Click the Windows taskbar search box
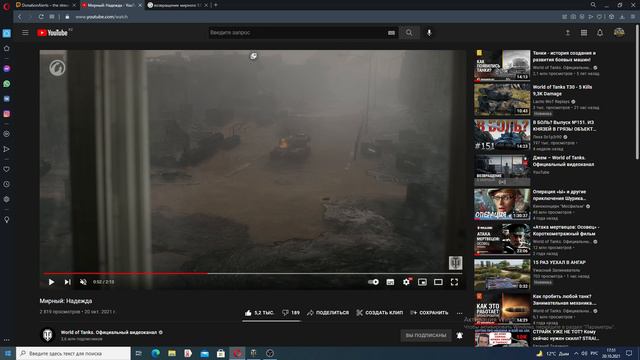 73,353
